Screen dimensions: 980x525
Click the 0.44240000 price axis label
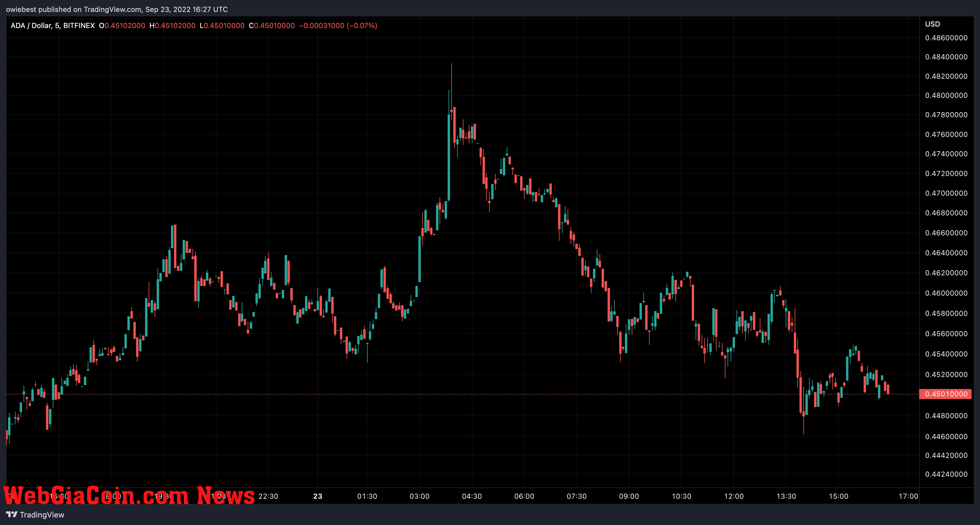946,474
